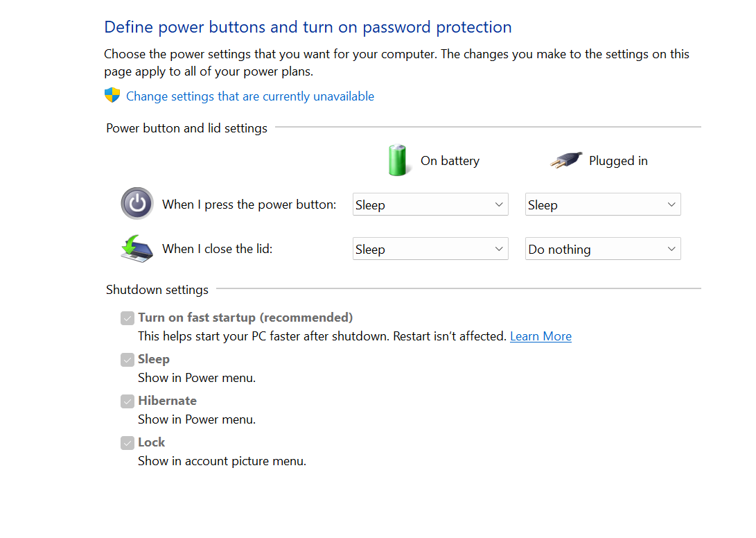Open power button On battery dropdown
Viewport: 756px width, 538px height.
430,205
